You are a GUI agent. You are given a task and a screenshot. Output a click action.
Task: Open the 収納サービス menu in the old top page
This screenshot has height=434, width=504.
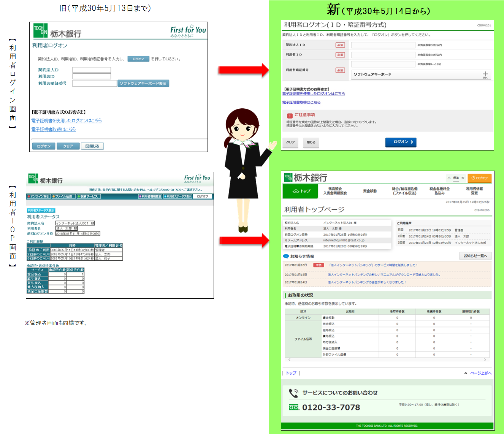(x=89, y=196)
